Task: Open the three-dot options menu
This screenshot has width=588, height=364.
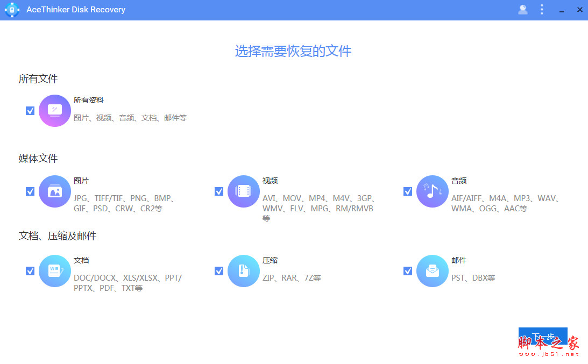Action: point(542,10)
